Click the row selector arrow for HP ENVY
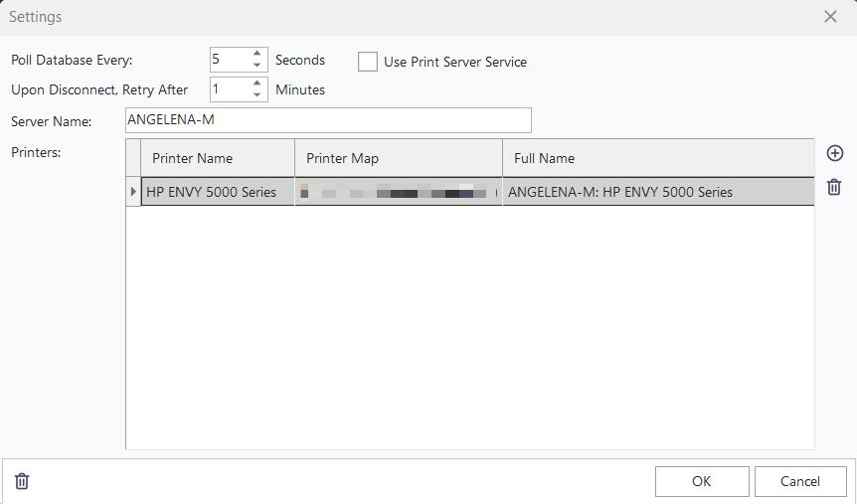This screenshot has height=504, width=857. tap(133, 191)
